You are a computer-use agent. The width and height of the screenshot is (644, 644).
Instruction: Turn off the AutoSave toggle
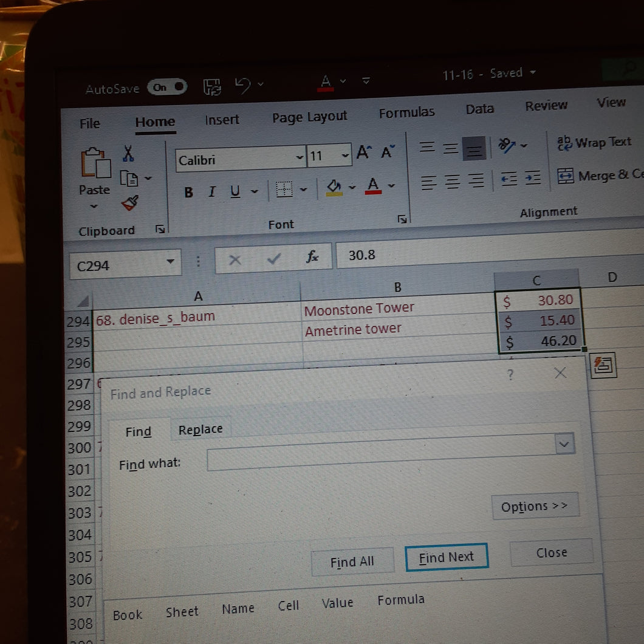click(166, 87)
